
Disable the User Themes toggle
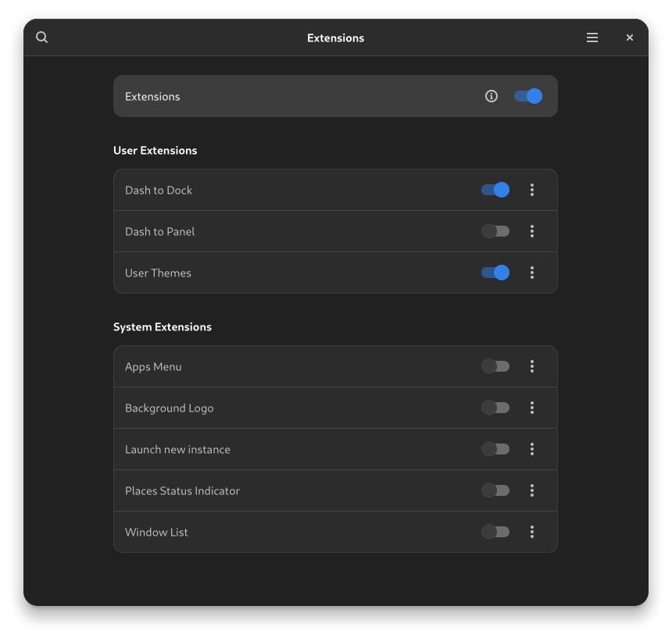(495, 273)
